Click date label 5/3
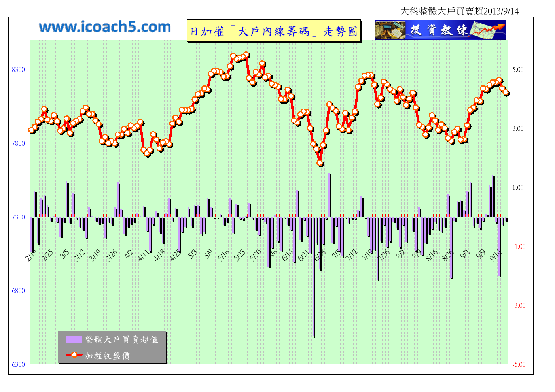Image resolution: width=555 pixels, height=392 pixels. pos(192,254)
